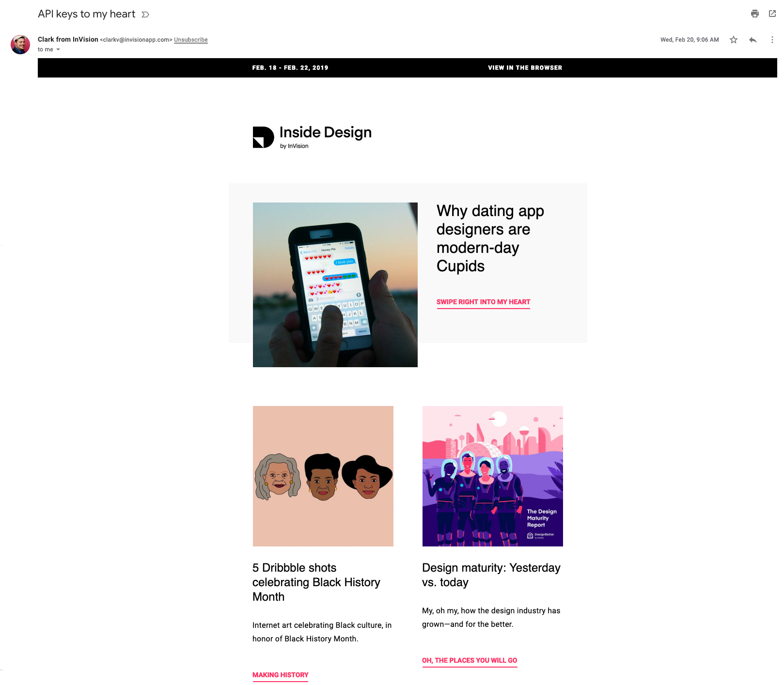Screen dimensions: 784x685
Task: Toggle the importance marker beside the subject
Action: pos(145,15)
